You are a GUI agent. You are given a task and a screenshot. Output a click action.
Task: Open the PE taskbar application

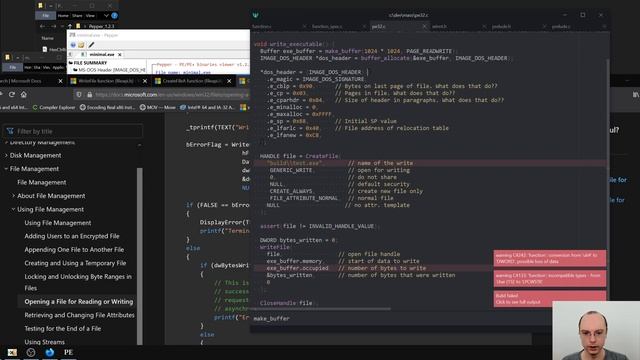click(68, 352)
